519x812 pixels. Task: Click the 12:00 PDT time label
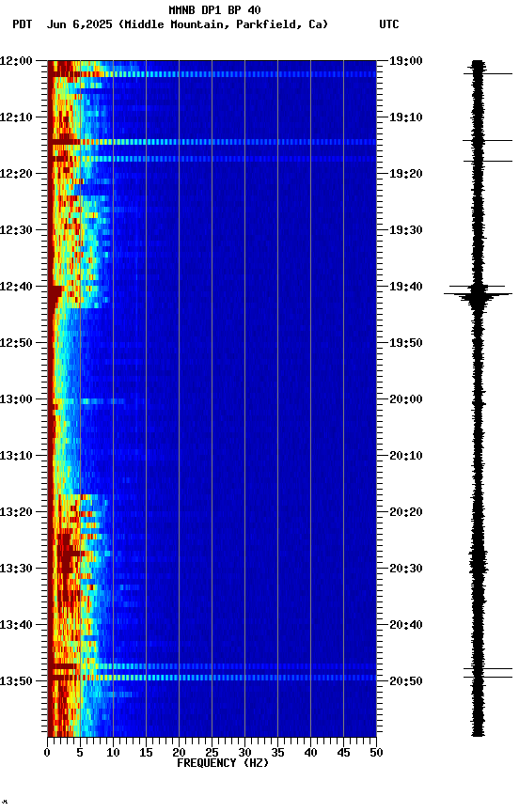(x=16, y=61)
